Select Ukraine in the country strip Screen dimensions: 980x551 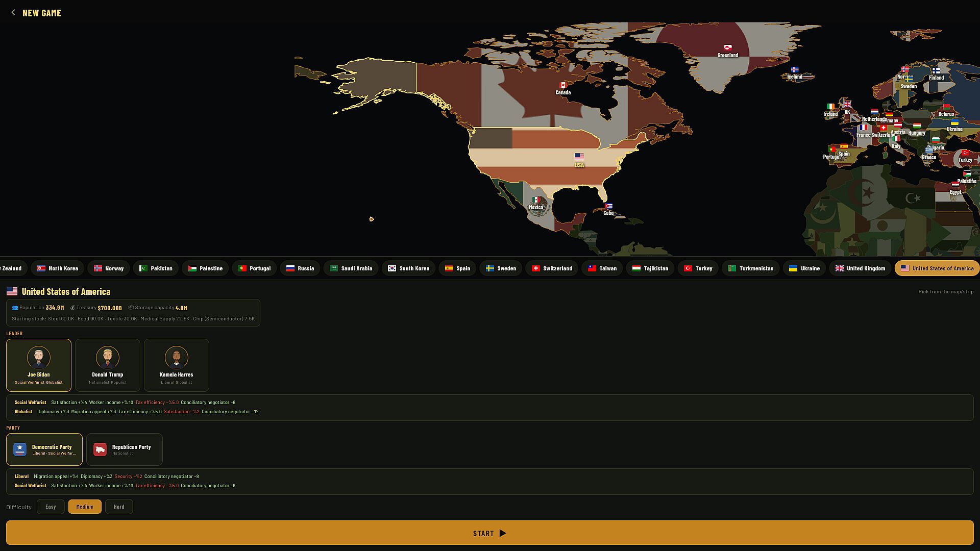[x=805, y=268]
